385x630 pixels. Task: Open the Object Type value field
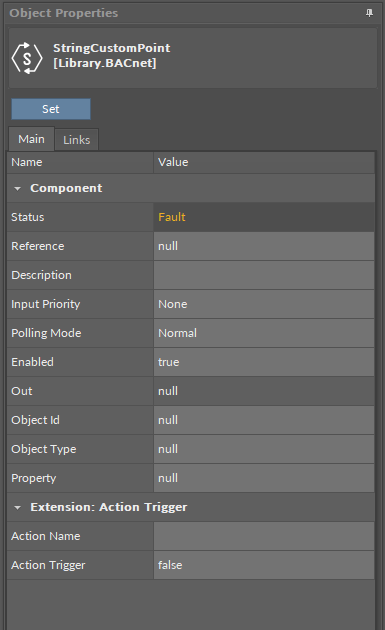pos(264,449)
